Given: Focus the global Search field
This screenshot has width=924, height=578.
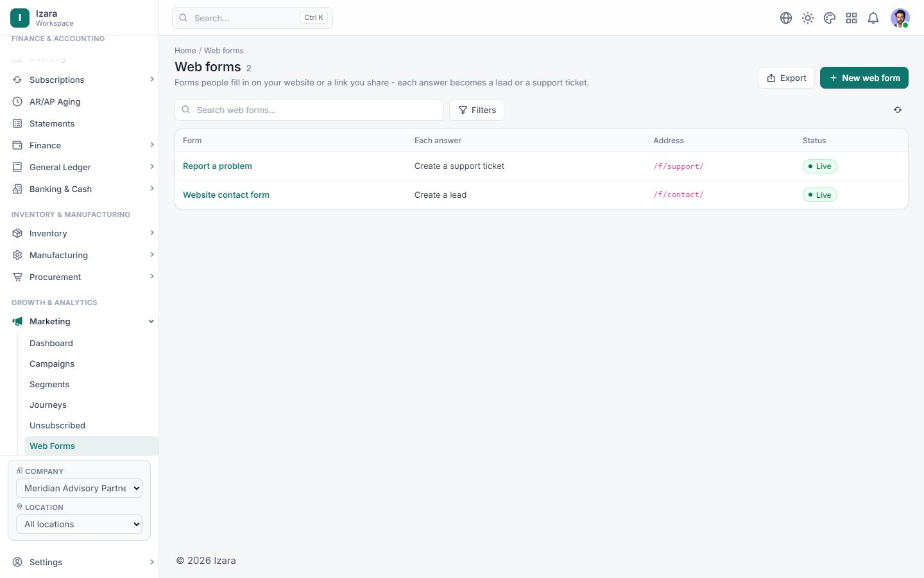Looking at the screenshot, I should coord(252,18).
